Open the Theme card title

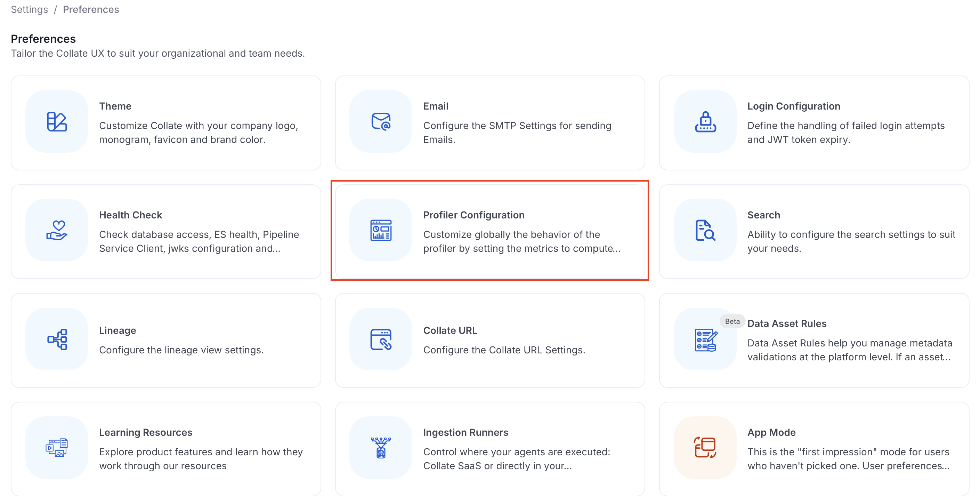point(115,106)
